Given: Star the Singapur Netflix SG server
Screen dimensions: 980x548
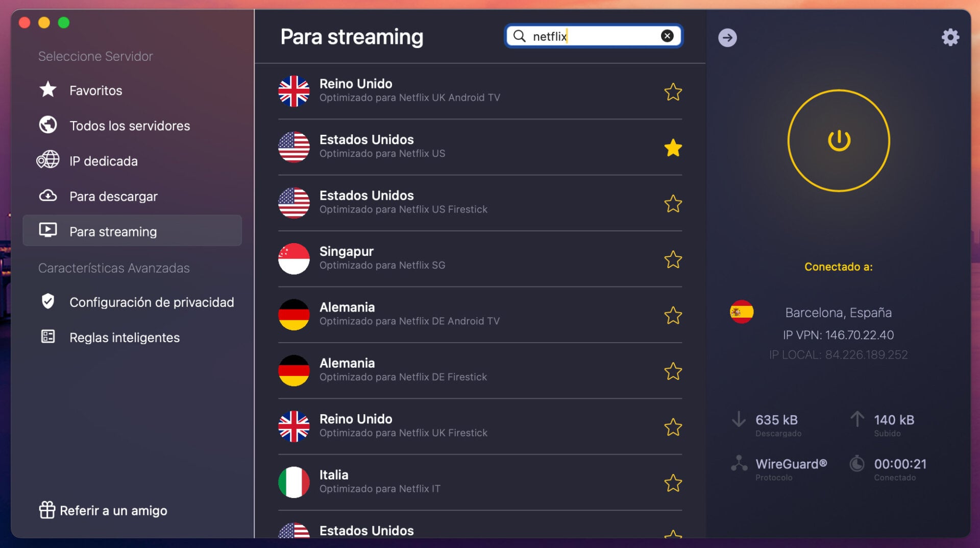Looking at the screenshot, I should [x=673, y=259].
